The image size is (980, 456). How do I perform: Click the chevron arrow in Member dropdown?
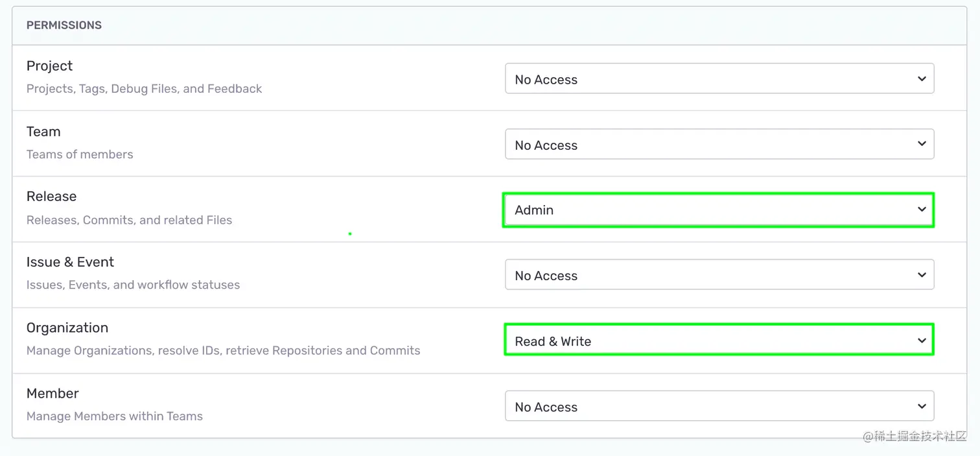coord(922,406)
